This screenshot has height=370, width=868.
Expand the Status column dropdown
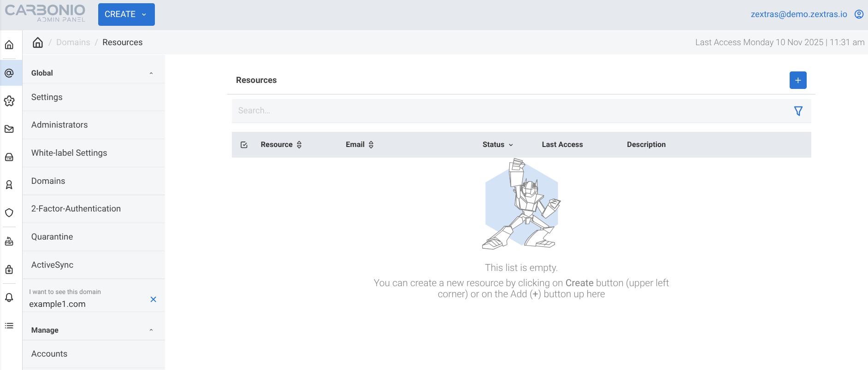511,145
